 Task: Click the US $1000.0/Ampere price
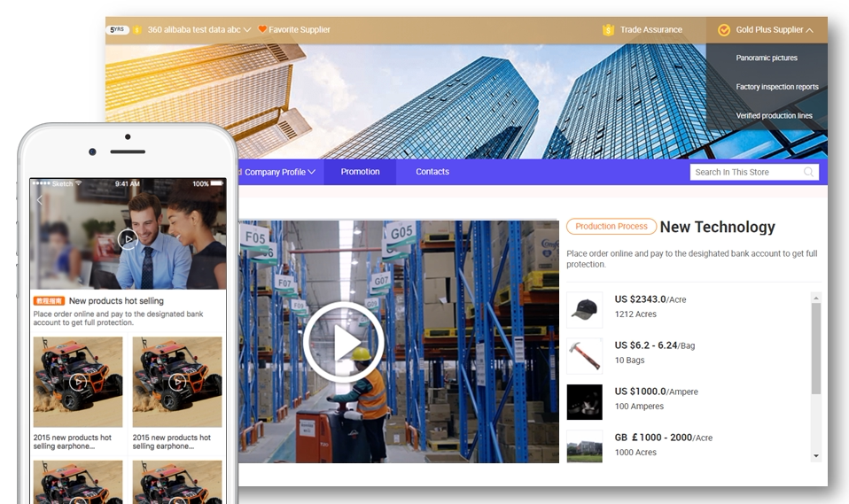pos(656,392)
